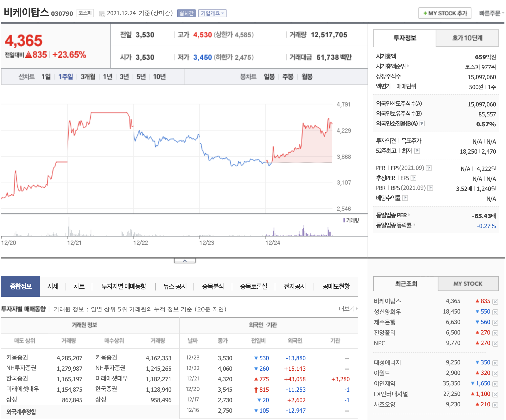Image resolution: width=506 pixels, height=420 pixels.
Task: Click the calendar icon beside the date
Action: 102,14
